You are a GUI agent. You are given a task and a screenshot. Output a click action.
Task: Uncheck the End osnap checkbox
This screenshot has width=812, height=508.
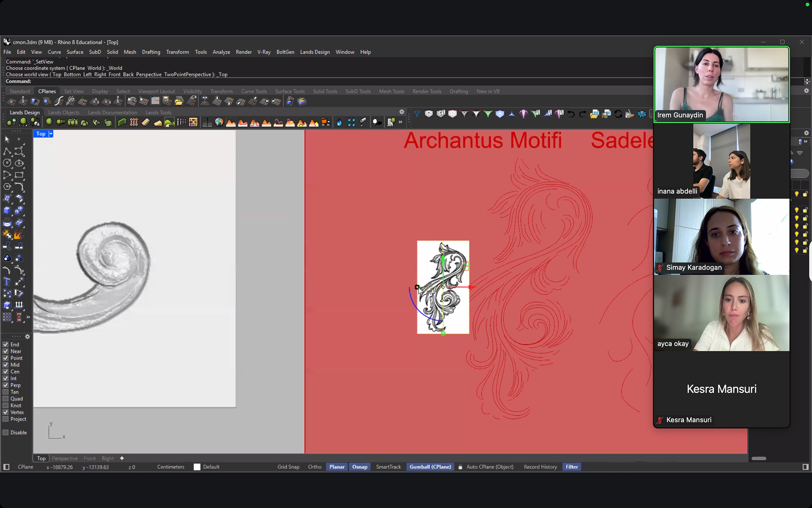point(5,345)
